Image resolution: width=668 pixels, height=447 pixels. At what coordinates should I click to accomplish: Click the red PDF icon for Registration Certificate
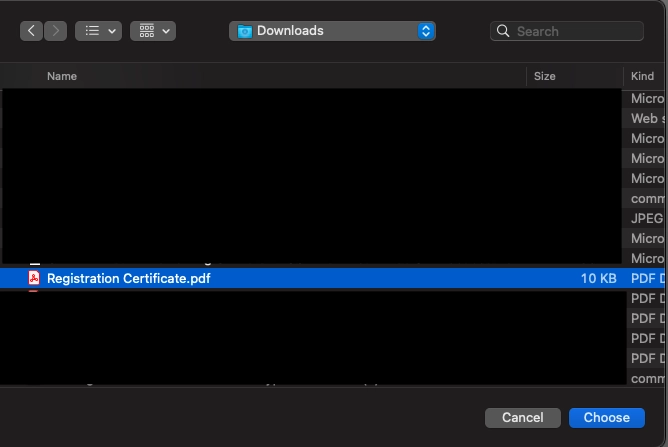(34, 278)
